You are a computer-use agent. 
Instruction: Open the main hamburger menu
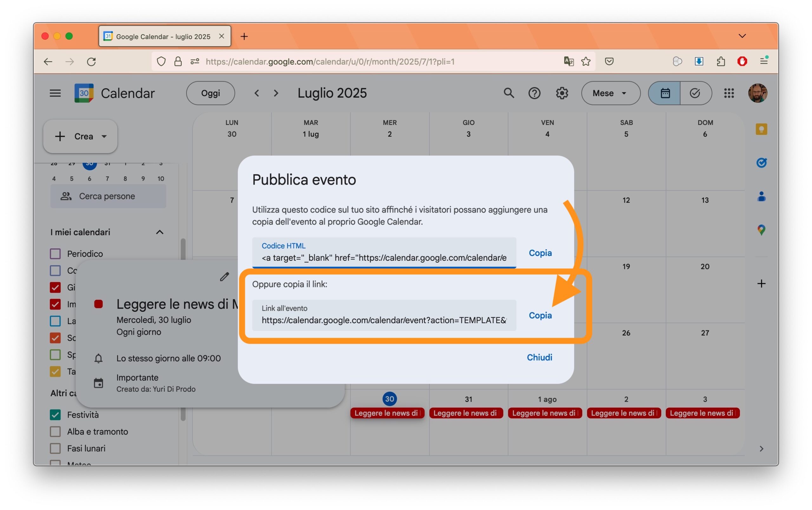[55, 93]
